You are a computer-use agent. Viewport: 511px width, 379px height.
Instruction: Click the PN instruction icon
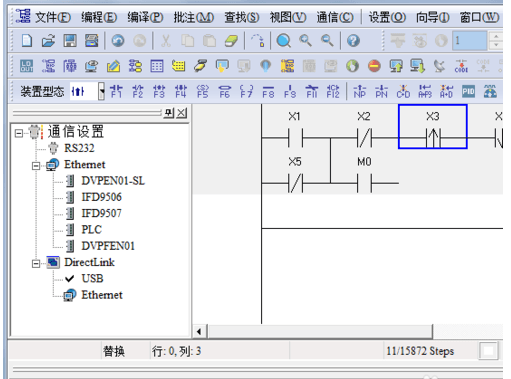(381, 91)
